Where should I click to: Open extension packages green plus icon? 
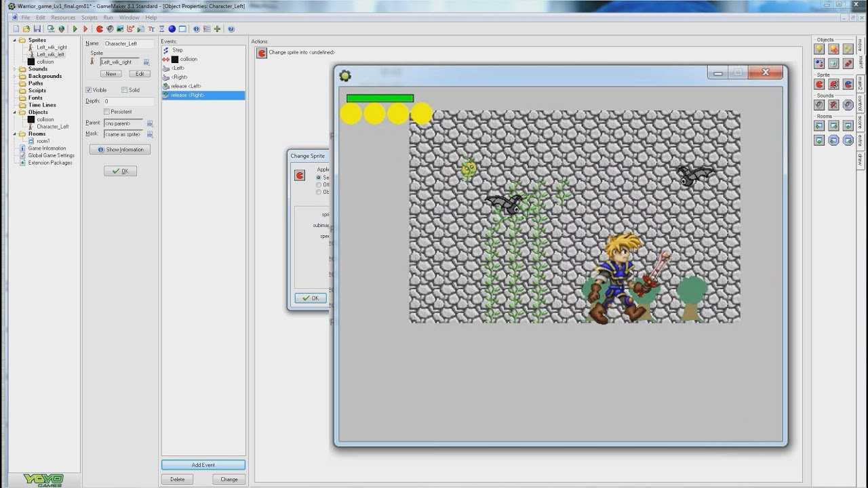point(217,29)
